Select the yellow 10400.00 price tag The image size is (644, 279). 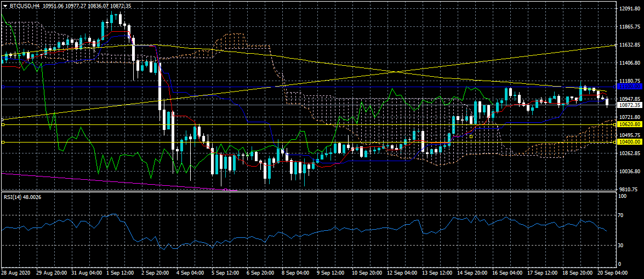[x=629, y=142]
